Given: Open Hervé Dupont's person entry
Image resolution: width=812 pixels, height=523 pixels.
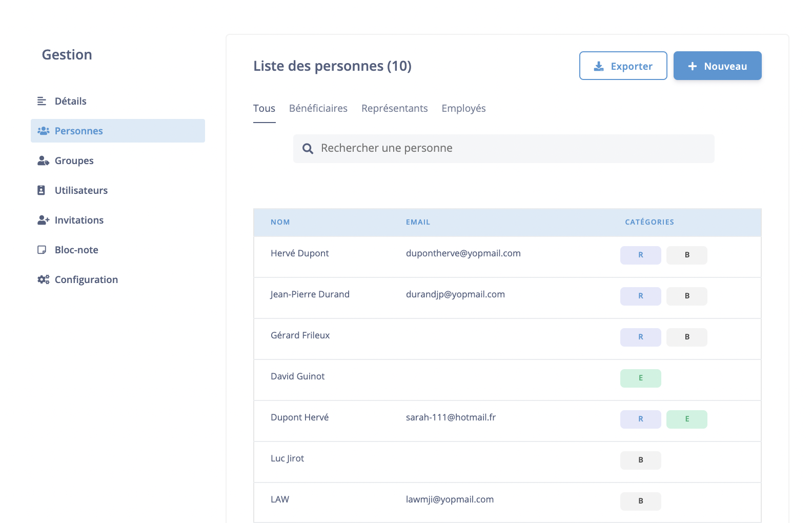Looking at the screenshot, I should click(300, 253).
